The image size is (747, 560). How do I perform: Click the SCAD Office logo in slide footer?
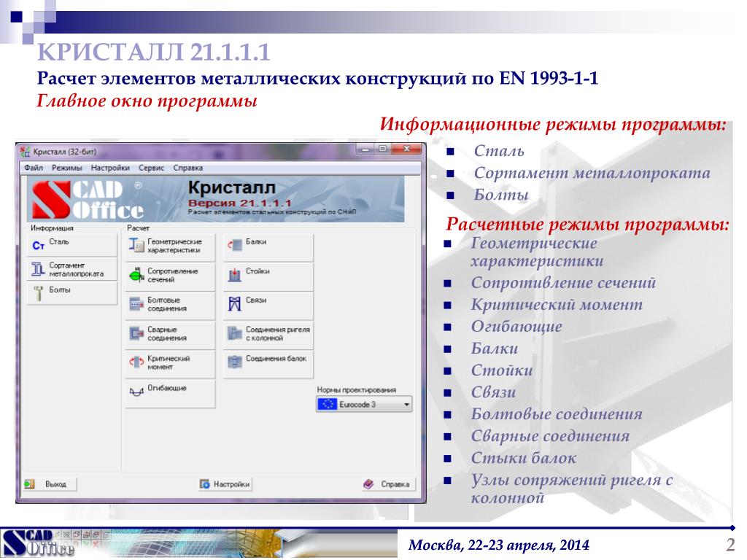tap(38, 544)
